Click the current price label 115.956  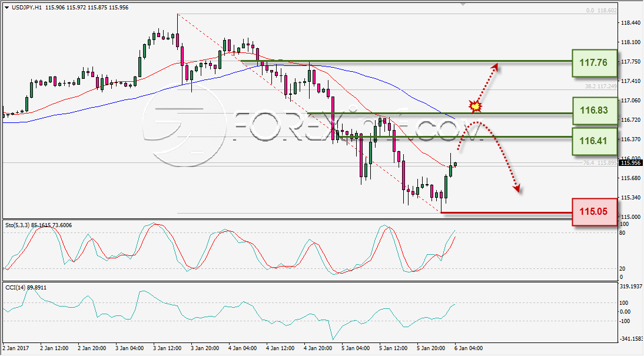coord(630,162)
